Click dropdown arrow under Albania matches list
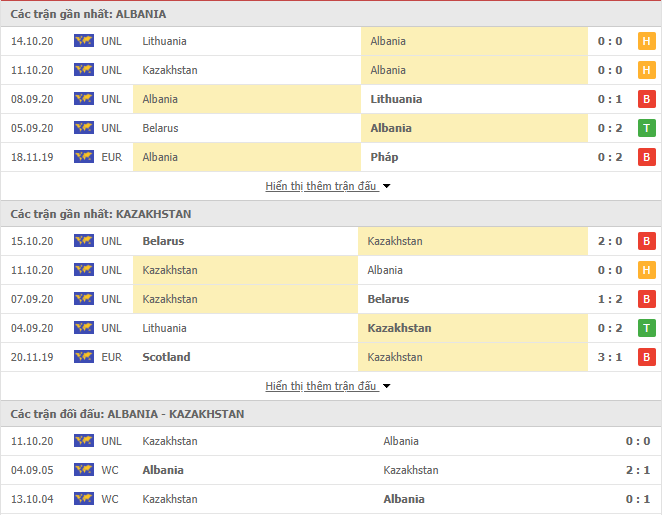This screenshot has width=662, height=515. click(x=386, y=186)
